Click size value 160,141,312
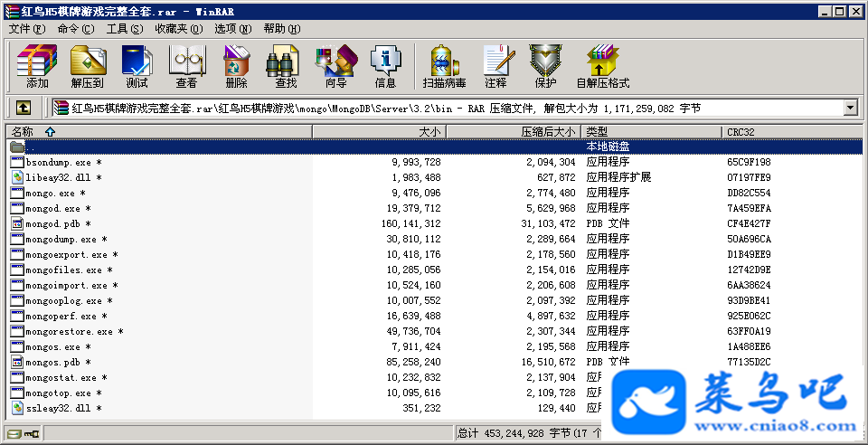 click(x=411, y=224)
